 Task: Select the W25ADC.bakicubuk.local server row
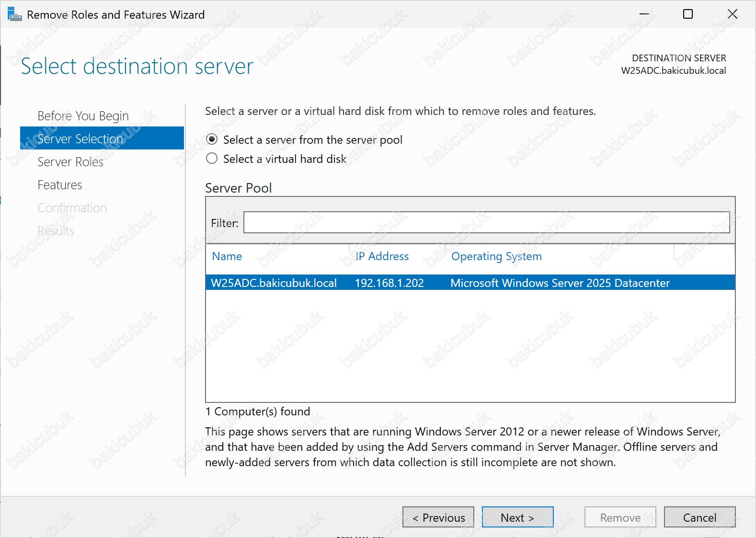coord(470,283)
